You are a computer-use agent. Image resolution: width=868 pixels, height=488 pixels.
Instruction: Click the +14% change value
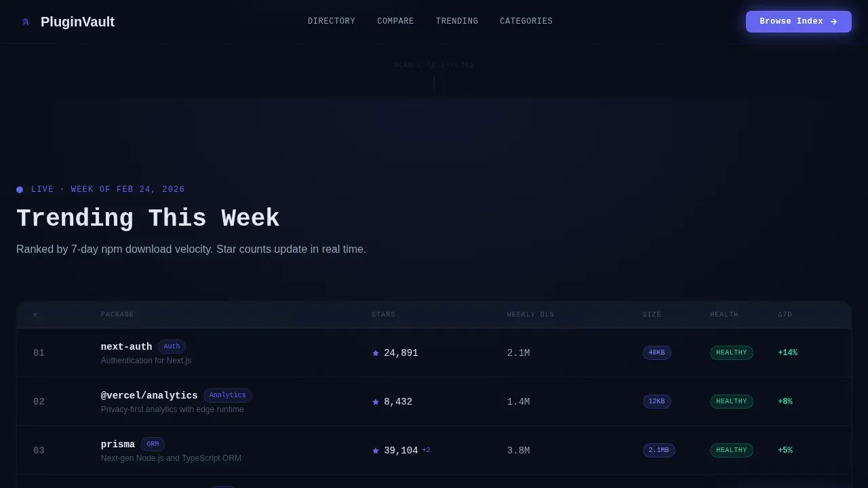[x=787, y=352]
